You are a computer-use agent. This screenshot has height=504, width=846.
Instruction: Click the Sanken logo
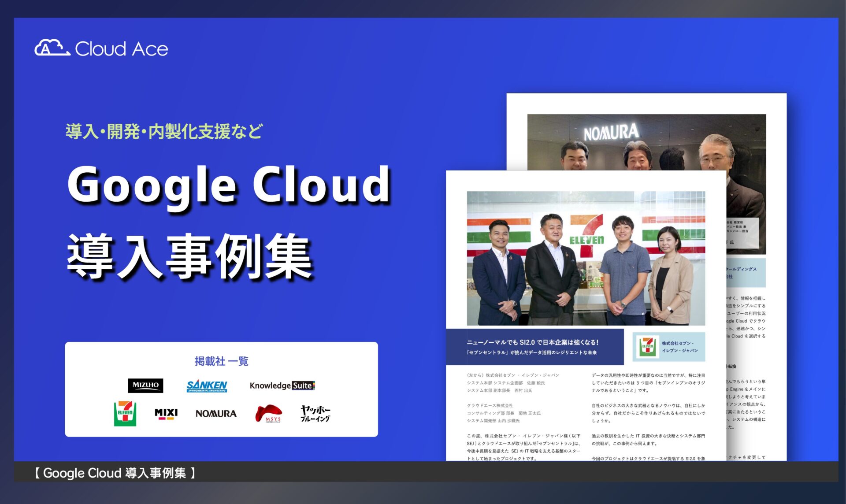click(207, 386)
